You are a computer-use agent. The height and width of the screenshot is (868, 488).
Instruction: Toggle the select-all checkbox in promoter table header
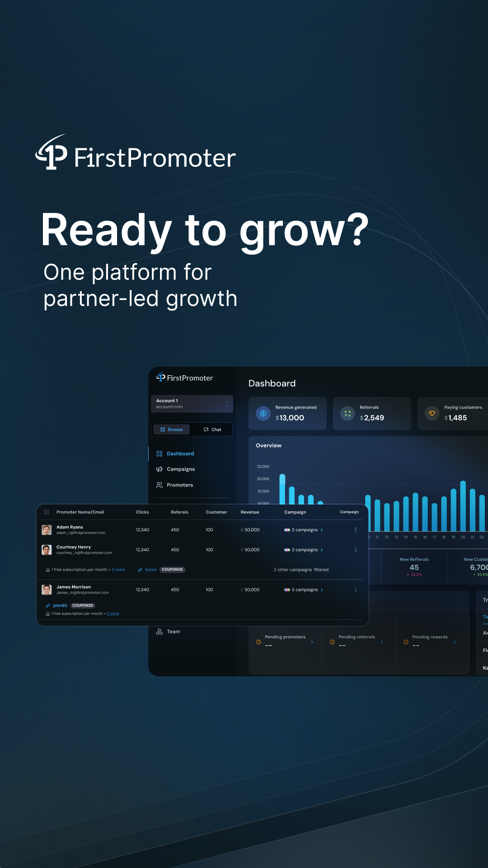tap(47, 512)
